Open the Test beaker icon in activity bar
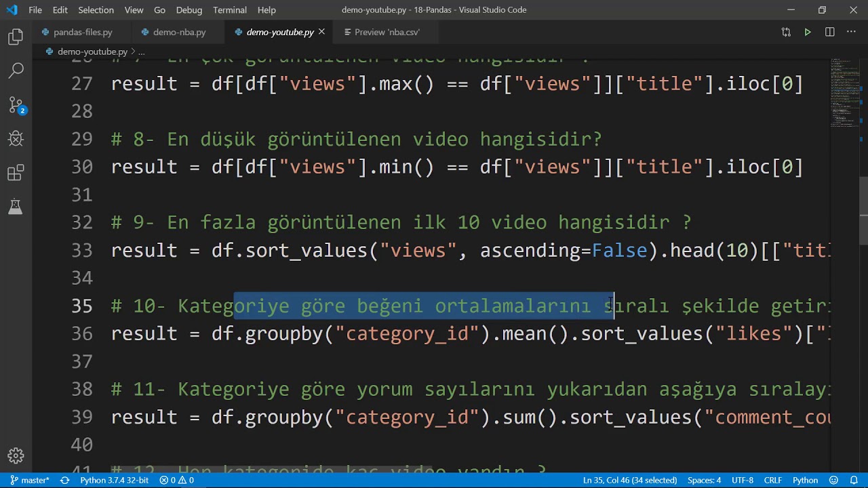 [x=16, y=207]
